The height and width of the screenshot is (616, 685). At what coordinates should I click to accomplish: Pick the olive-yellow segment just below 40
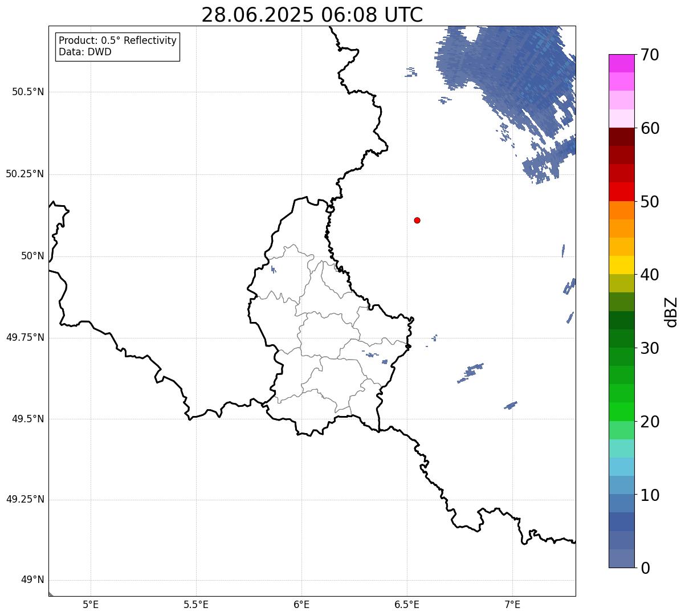[621, 283]
